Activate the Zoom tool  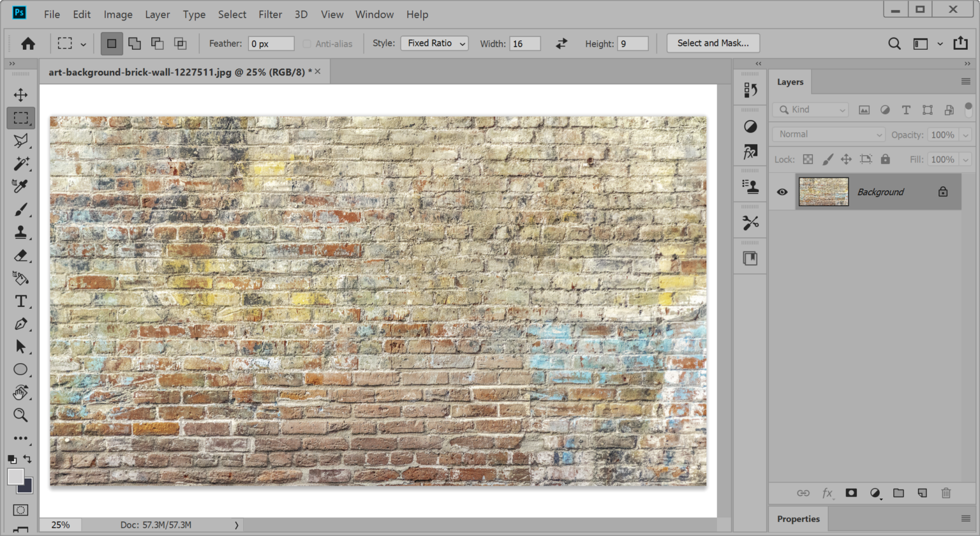pyautogui.click(x=20, y=415)
